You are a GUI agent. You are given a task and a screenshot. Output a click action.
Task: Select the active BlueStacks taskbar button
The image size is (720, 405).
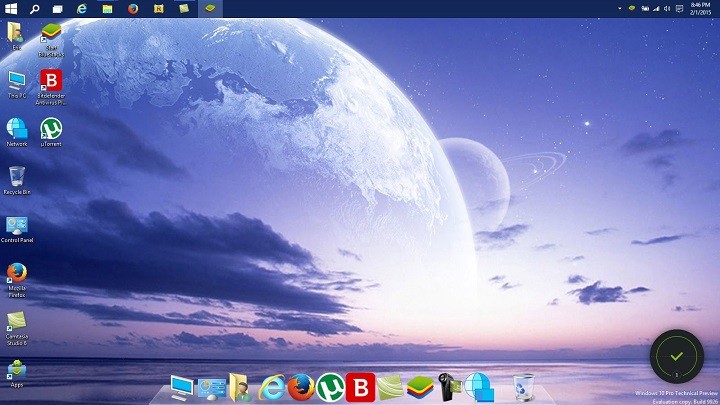tap(210, 9)
